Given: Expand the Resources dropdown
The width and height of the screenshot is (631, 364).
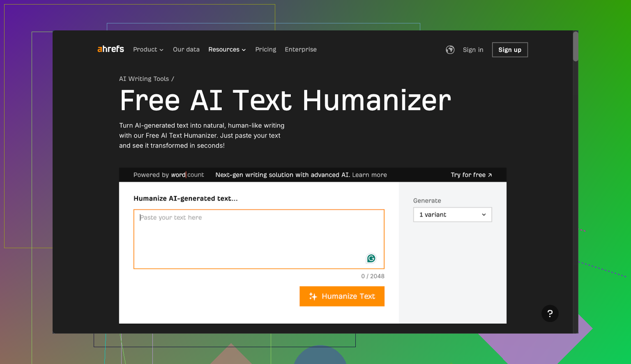Looking at the screenshot, I should click(x=227, y=50).
